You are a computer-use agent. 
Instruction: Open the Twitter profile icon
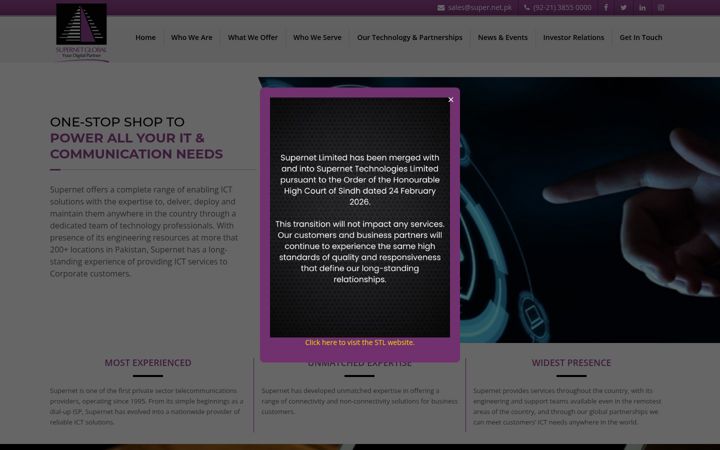(624, 8)
